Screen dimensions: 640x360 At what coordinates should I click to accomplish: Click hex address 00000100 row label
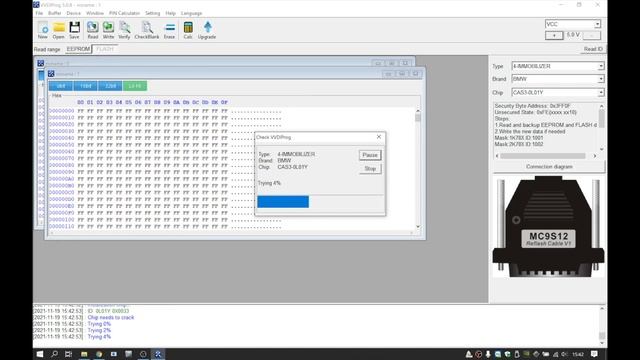click(62, 220)
